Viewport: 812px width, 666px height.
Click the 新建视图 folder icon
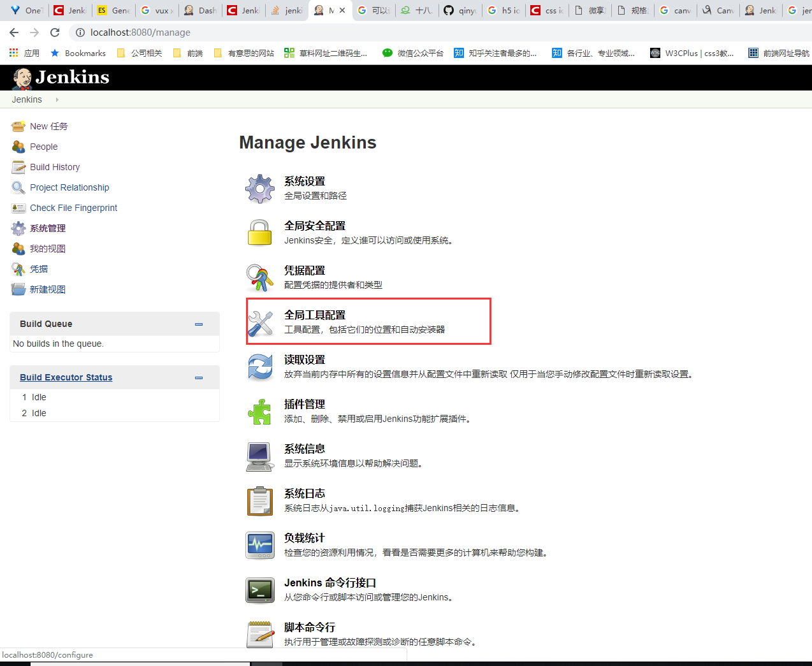coord(18,289)
